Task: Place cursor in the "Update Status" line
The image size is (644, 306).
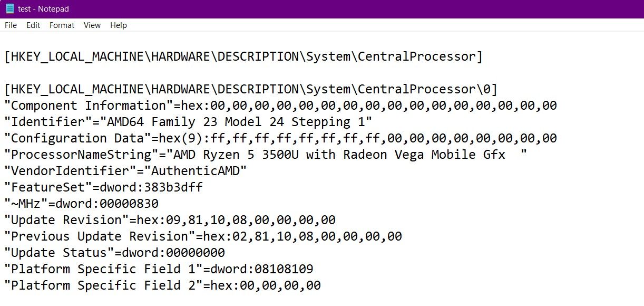Action: pyautogui.click(x=114, y=253)
